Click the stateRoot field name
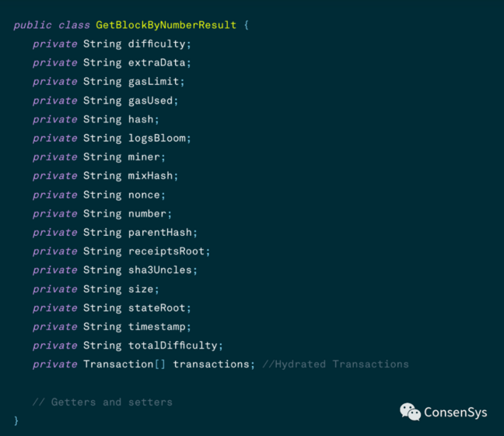504x436 pixels. pos(156,308)
